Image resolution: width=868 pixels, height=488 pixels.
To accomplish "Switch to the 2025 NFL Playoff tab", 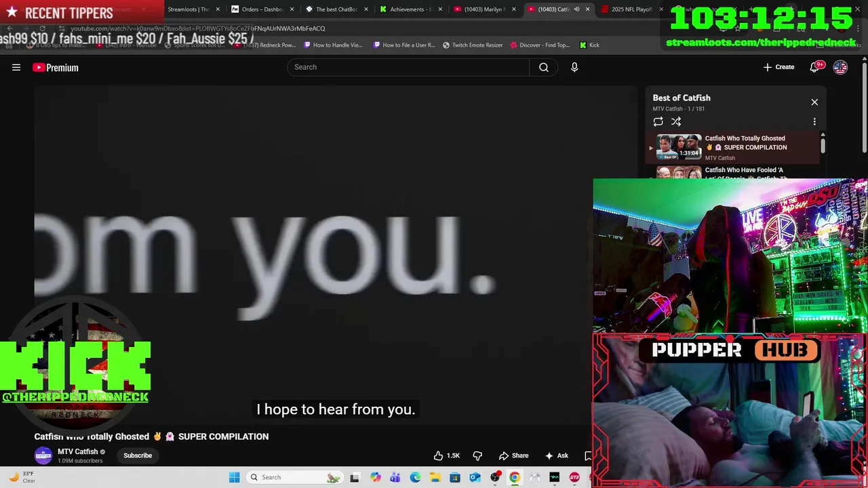I will click(632, 9).
